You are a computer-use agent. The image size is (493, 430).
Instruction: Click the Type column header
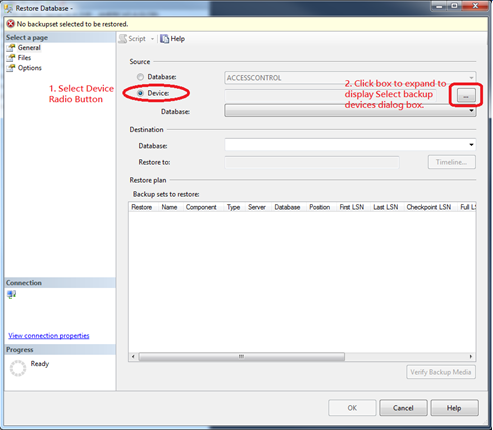(x=234, y=207)
